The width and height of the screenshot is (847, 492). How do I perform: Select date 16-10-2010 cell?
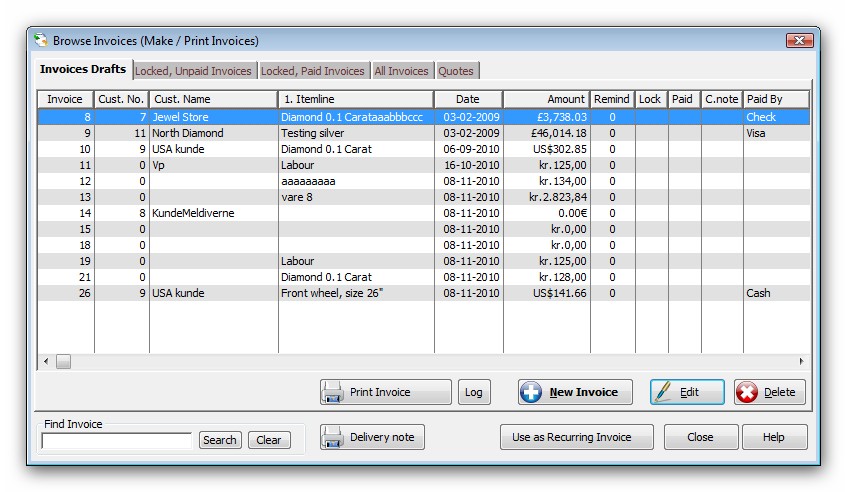[x=469, y=165]
